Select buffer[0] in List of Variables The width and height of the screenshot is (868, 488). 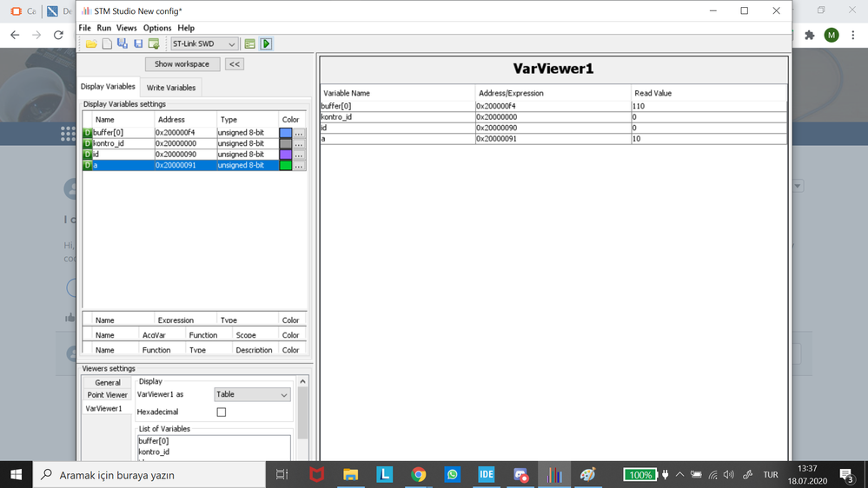(153, 441)
